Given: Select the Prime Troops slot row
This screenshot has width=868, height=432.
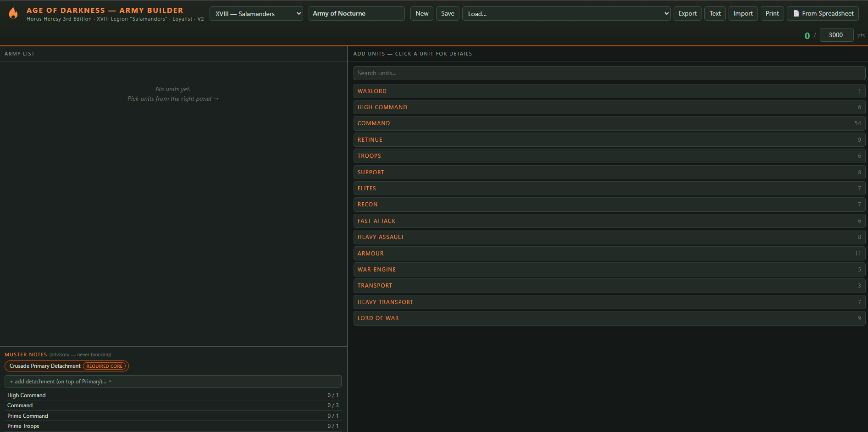Looking at the screenshot, I should (x=173, y=426).
